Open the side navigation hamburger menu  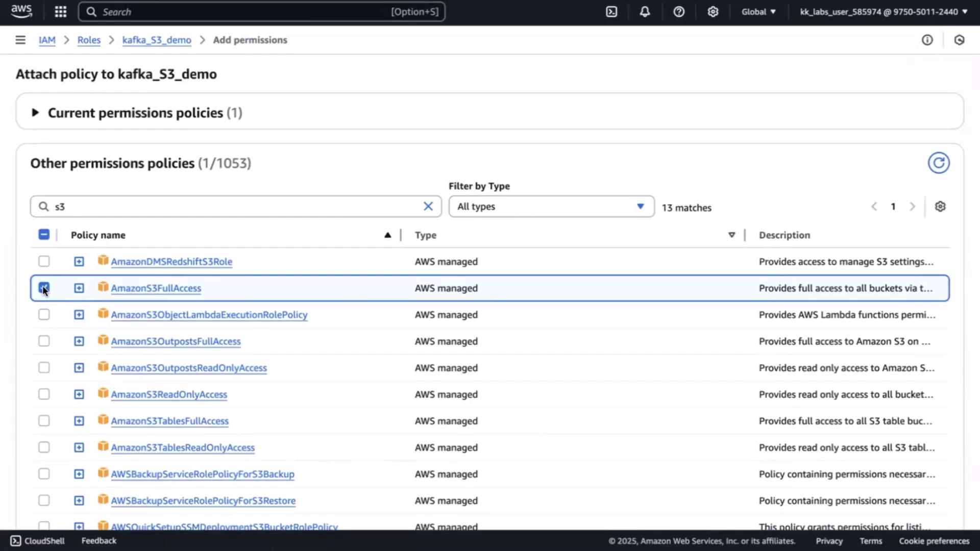20,40
